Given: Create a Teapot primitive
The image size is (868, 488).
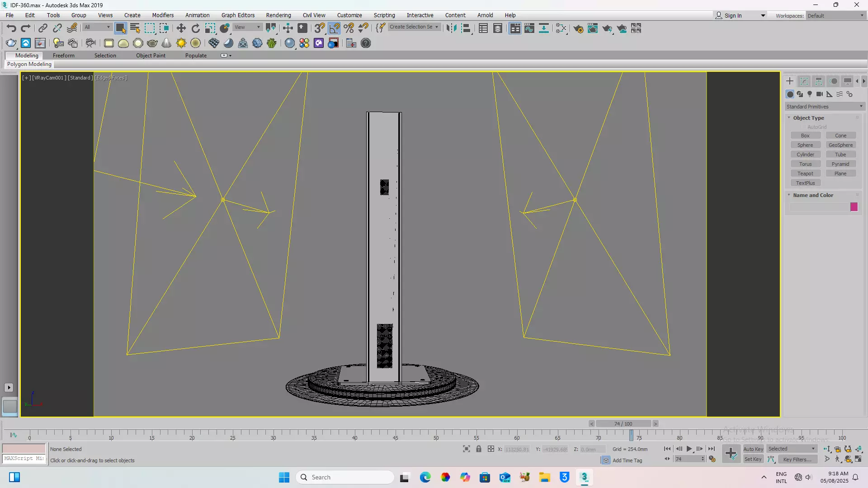Looking at the screenshot, I should pyautogui.click(x=805, y=174).
